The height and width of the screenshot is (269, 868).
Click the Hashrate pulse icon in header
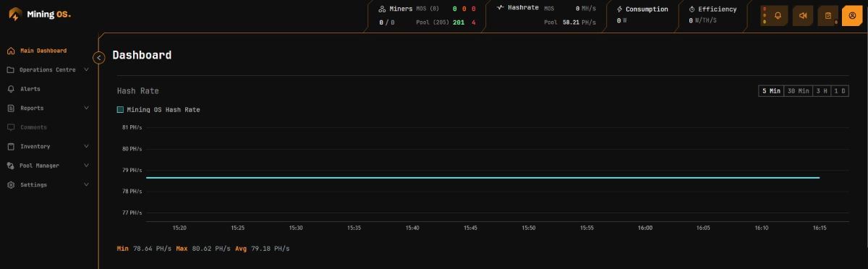501,7
